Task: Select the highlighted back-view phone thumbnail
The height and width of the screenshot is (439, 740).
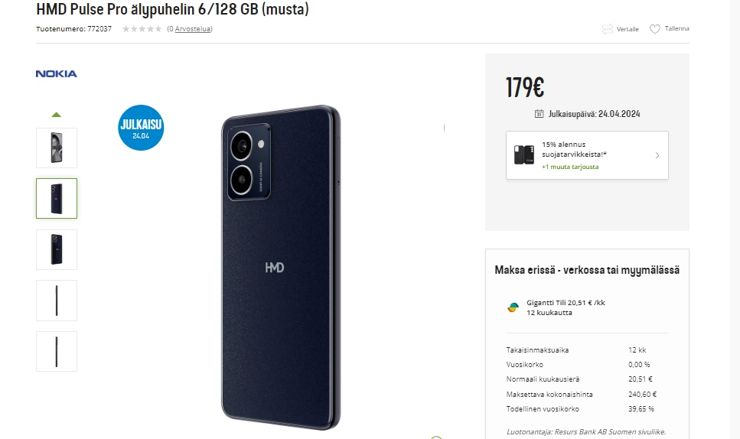Action: (57, 198)
